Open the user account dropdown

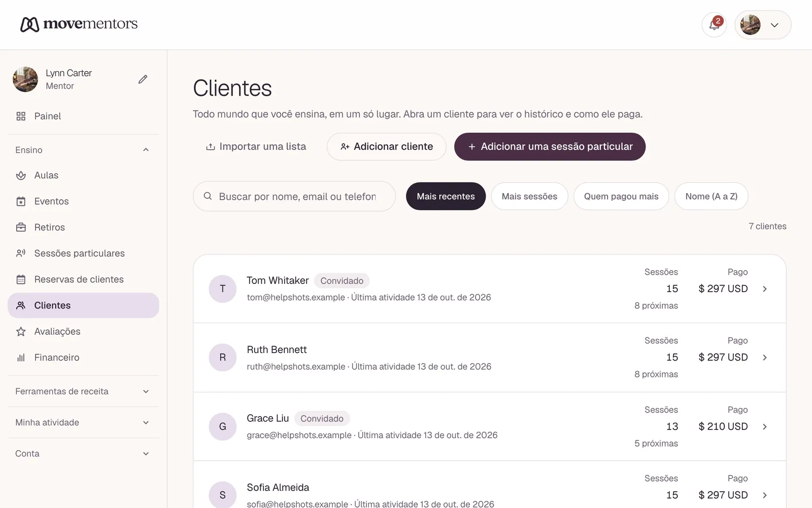point(763,25)
